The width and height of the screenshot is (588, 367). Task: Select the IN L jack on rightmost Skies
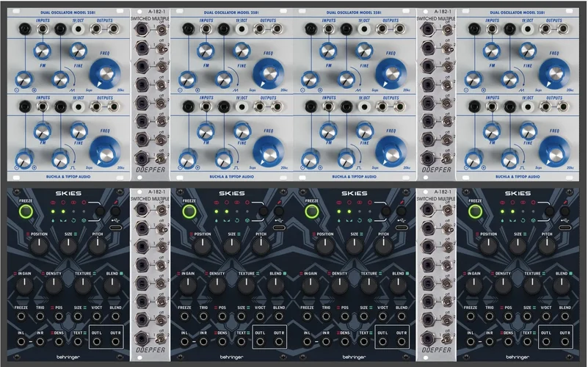[471, 341]
